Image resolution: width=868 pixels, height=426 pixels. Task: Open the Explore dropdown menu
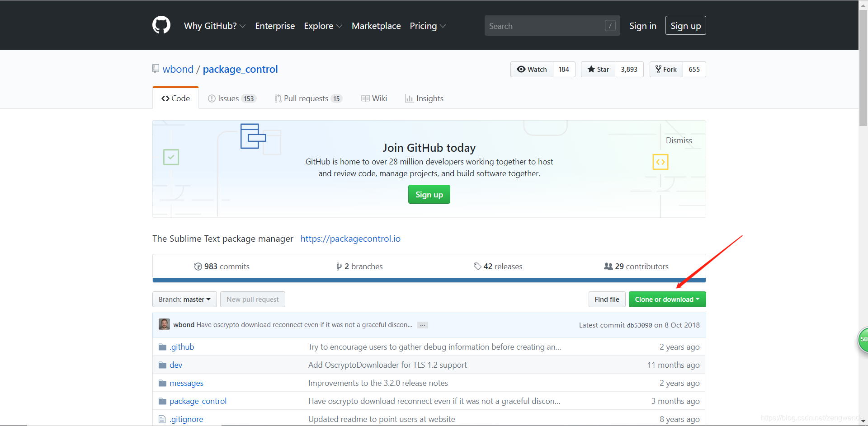pos(323,26)
